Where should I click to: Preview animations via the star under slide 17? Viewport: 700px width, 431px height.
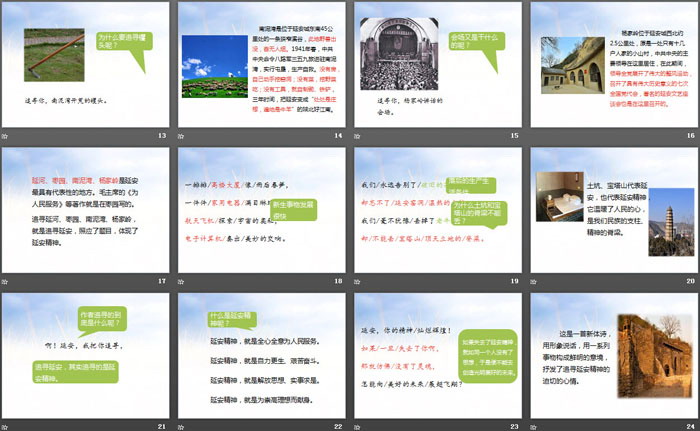coord(5,281)
